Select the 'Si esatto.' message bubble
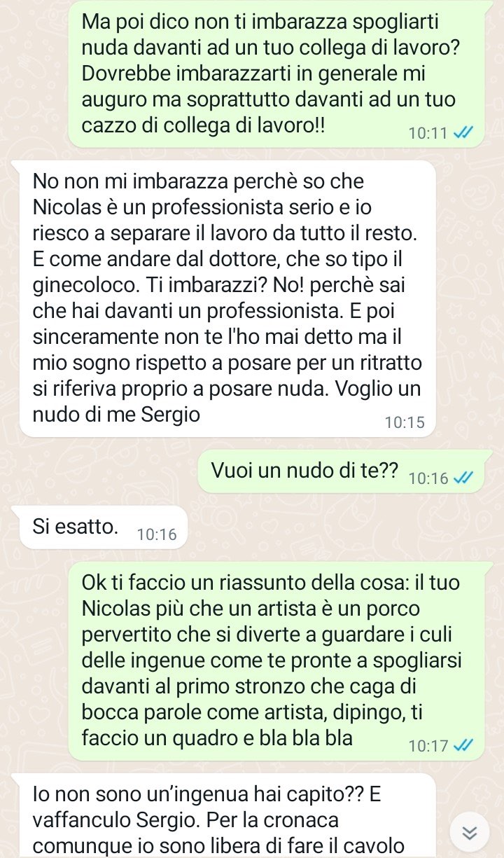504x858 pixels. pos(104,527)
